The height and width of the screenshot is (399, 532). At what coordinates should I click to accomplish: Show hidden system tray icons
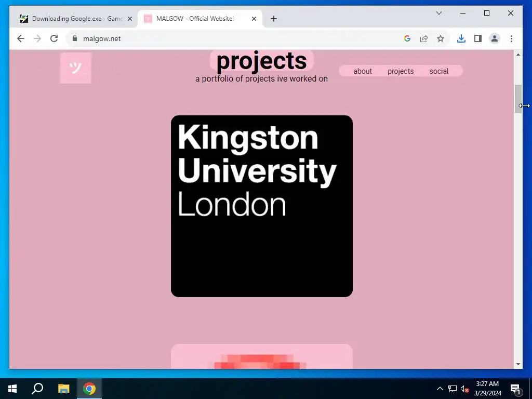click(x=440, y=389)
